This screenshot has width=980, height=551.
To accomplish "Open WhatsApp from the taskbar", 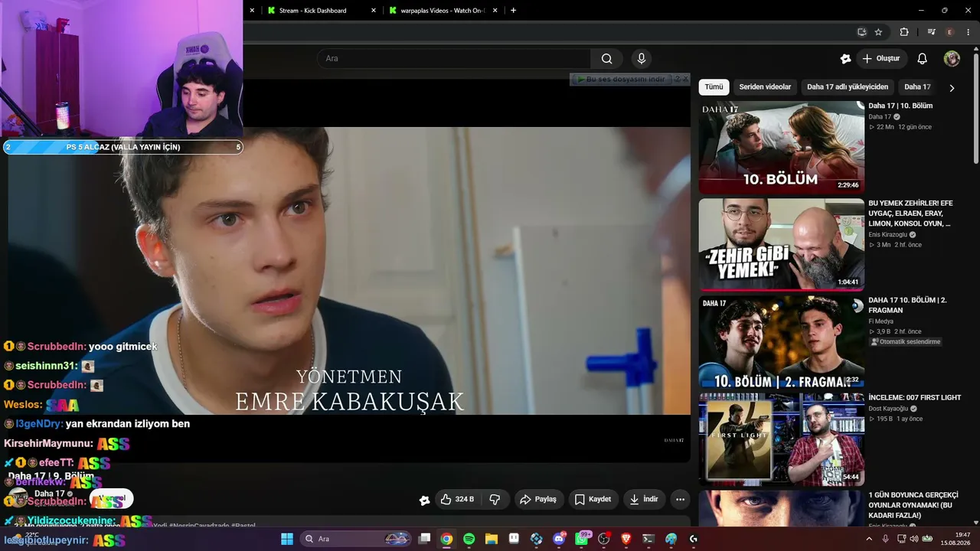I will pos(582,539).
